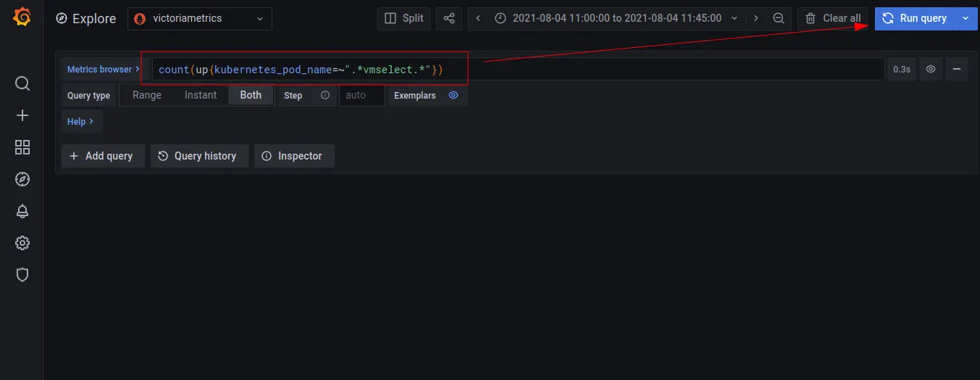Open the Alerting bell icon

click(22, 211)
